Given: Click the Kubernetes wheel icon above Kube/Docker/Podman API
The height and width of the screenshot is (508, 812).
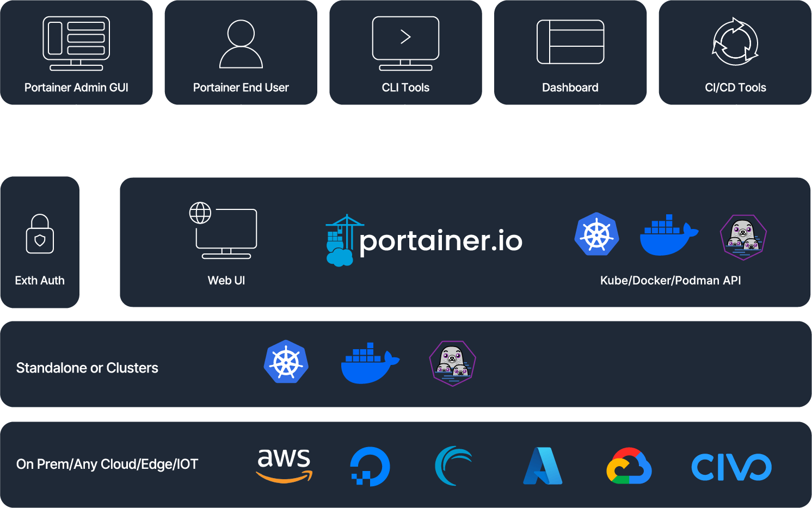Looking at the screenshot, I should [597, 234].
